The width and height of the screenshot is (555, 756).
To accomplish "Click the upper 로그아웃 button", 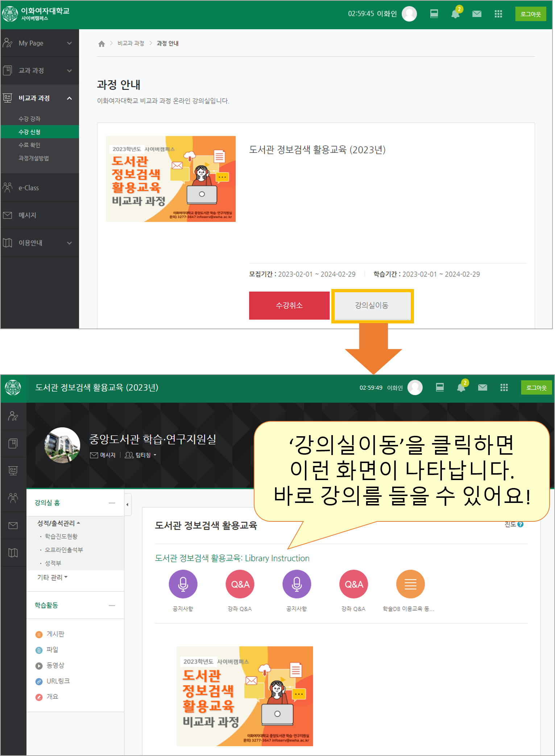I will [x=531, y=14].
